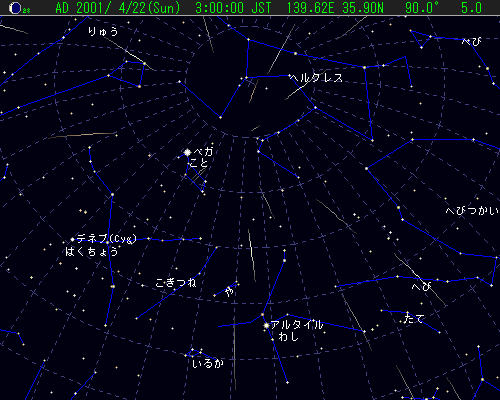Click the moon phase icon in status bar
The height and width of the screenshot is (400, 500).
coord(15,8)
